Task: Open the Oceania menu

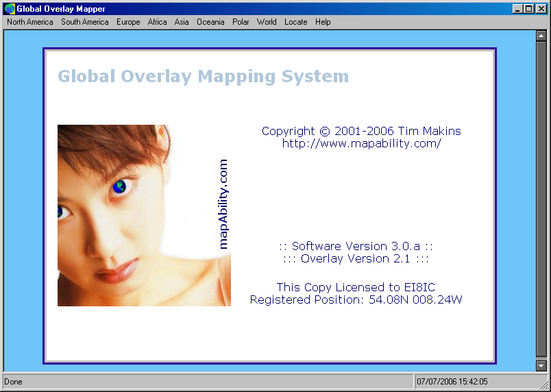Action: click(x=210, y=22)
